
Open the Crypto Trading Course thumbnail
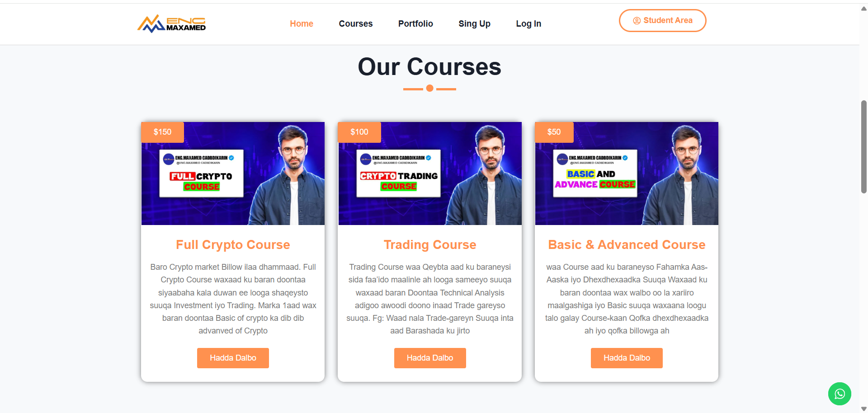(x=430, y=174)
